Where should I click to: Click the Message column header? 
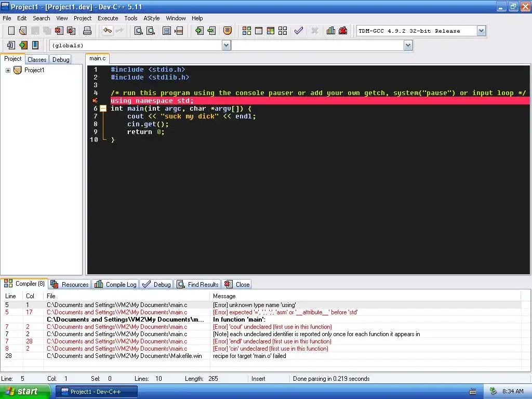coord(365,296)
